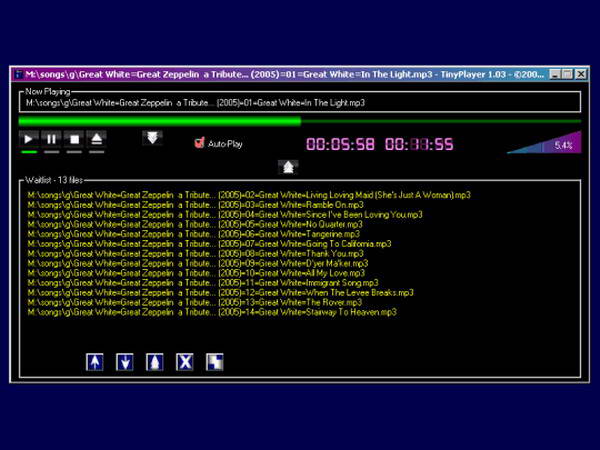Move selected waitlist item down
Image resolution: width=600 pixels, height=450 pixels.
(125, 362)
